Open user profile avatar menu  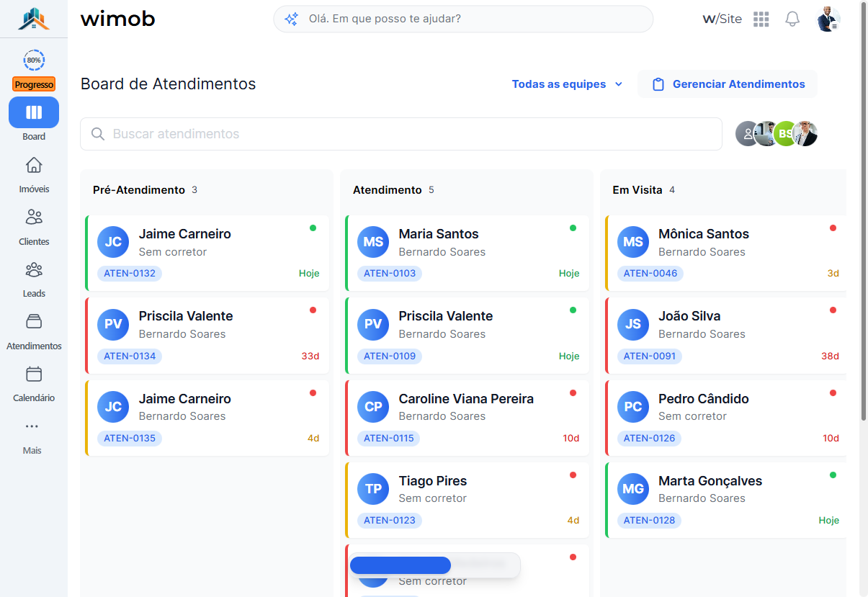(x=828, y=19)
